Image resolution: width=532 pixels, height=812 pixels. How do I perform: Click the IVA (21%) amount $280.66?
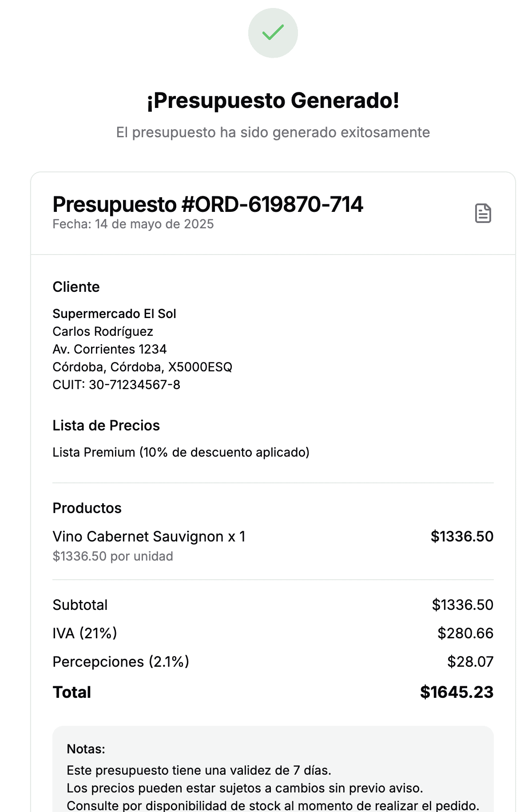click(465, 633)
